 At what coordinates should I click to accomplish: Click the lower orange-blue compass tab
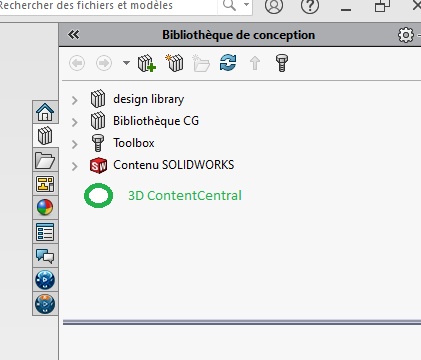45,304
